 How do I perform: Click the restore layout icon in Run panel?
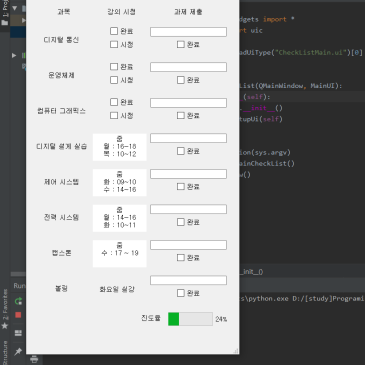tap(18, 333)
